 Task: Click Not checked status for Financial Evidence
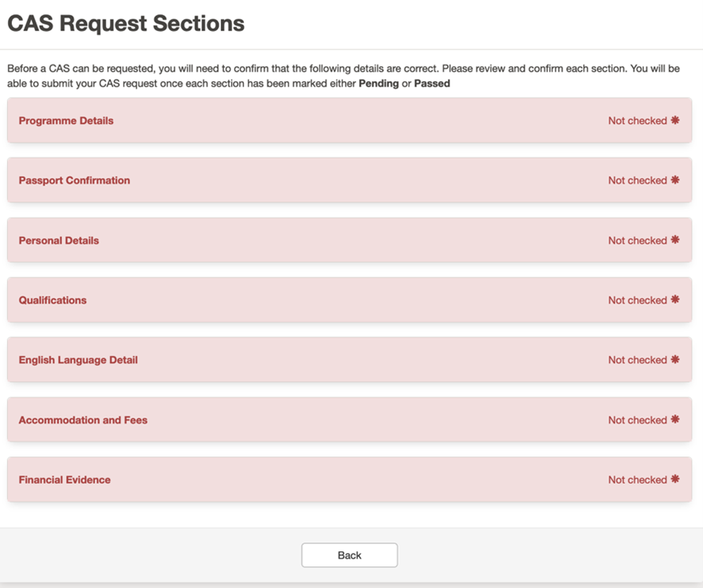pos(637,480)
